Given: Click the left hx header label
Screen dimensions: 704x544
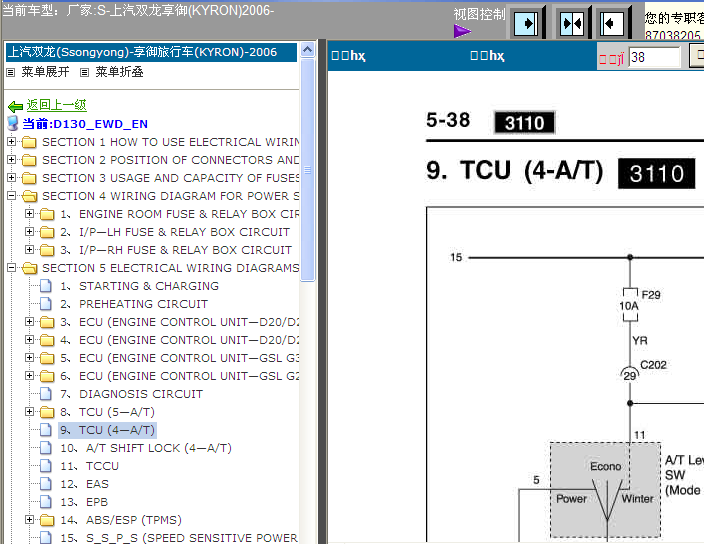Looking at the screenshot, I should click(x=348, y=56).
